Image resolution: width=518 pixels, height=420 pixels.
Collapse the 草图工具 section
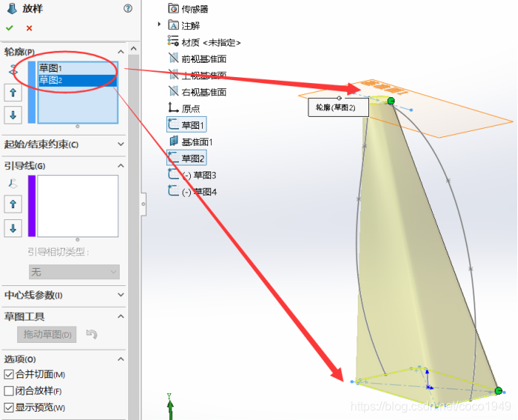click(121, 317)
